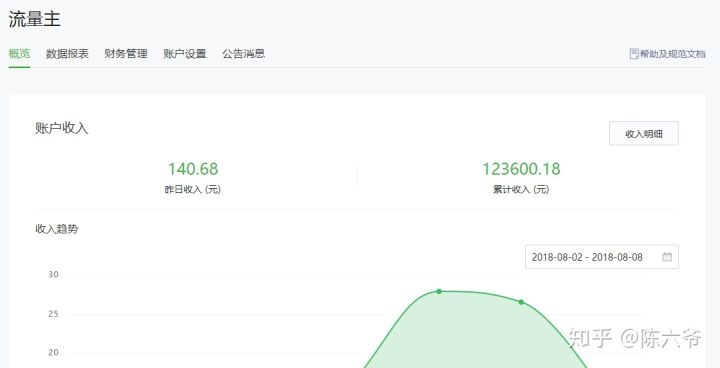Select the 140.68 yesterday income value
Viewport: 720px width, 368px height.
tap(193, 169)
